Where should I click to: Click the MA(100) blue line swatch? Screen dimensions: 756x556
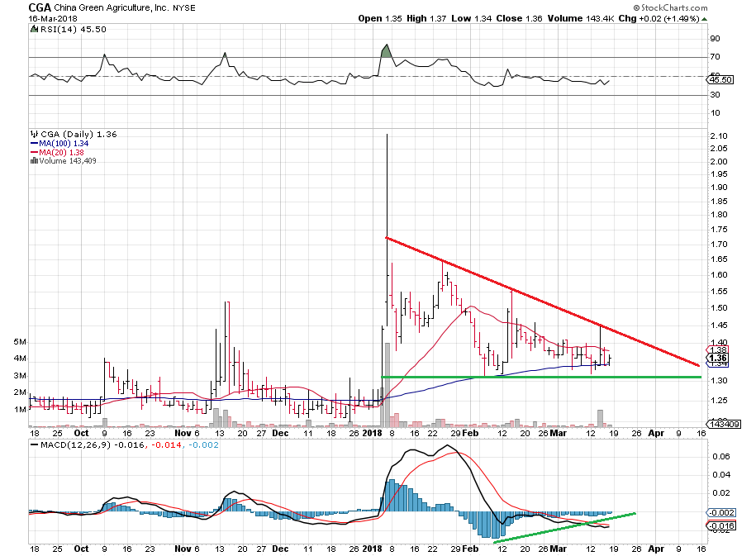tap(34, 144)
